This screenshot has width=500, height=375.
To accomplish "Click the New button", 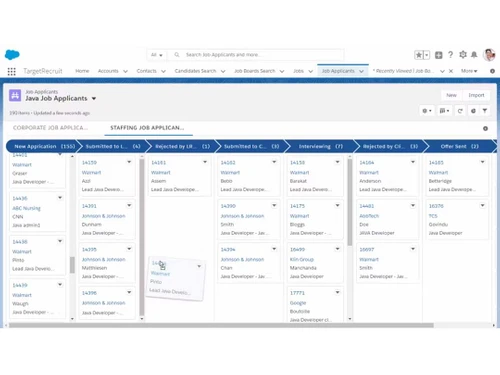I will 451,95.
